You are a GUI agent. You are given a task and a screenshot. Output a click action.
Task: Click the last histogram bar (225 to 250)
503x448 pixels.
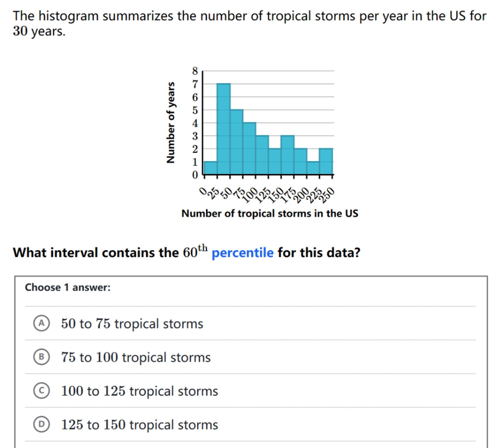point(326,162)
